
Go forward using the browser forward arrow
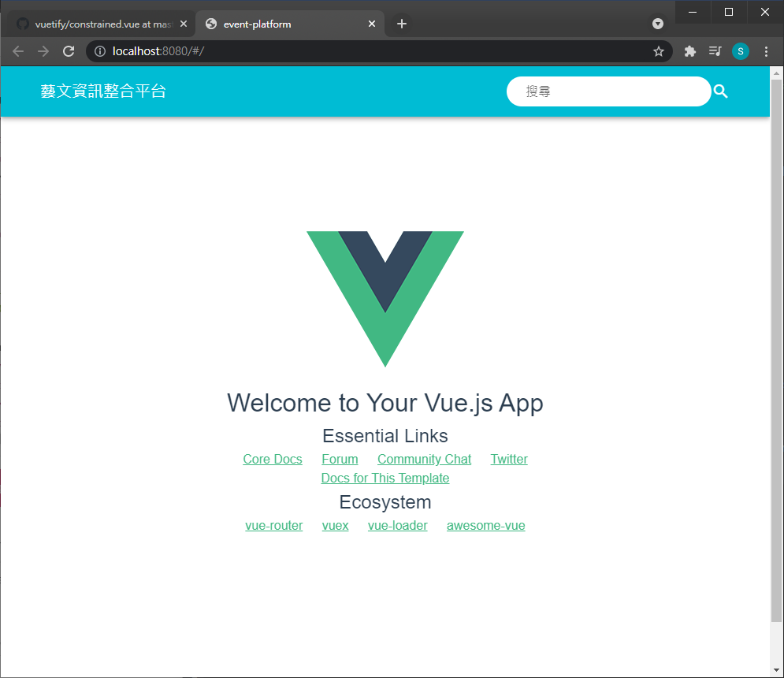pyautogui.click(x=43, y=51)
